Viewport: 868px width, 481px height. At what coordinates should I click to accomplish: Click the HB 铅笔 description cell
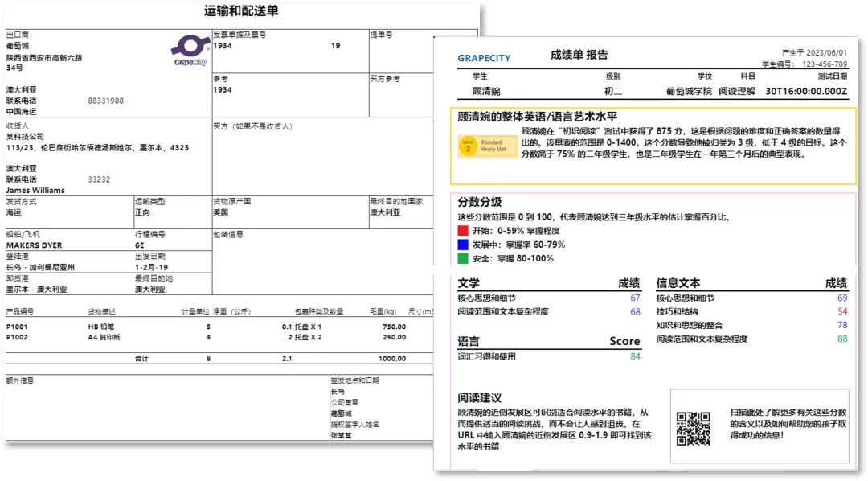pyautogui.click(x=100, y=327)
